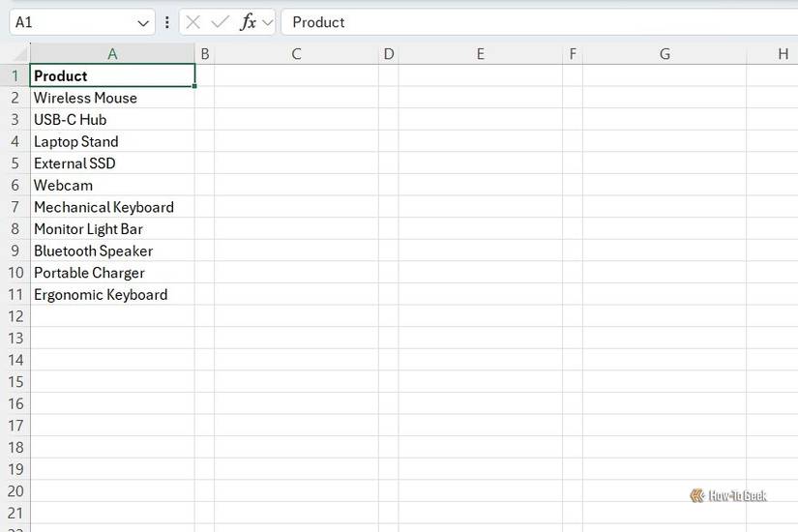Click cell 'USB-C Hub'
This screenshot has height=532, width=798.
tap(112, 120)
